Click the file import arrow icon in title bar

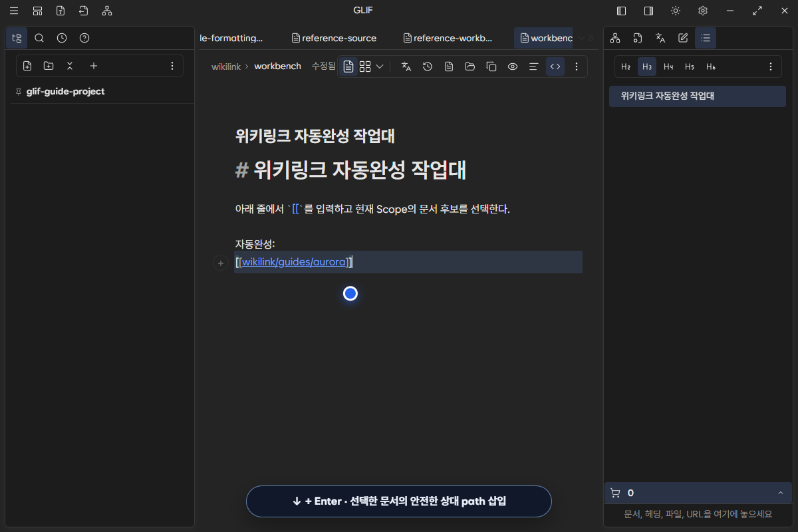pos(83,11)
